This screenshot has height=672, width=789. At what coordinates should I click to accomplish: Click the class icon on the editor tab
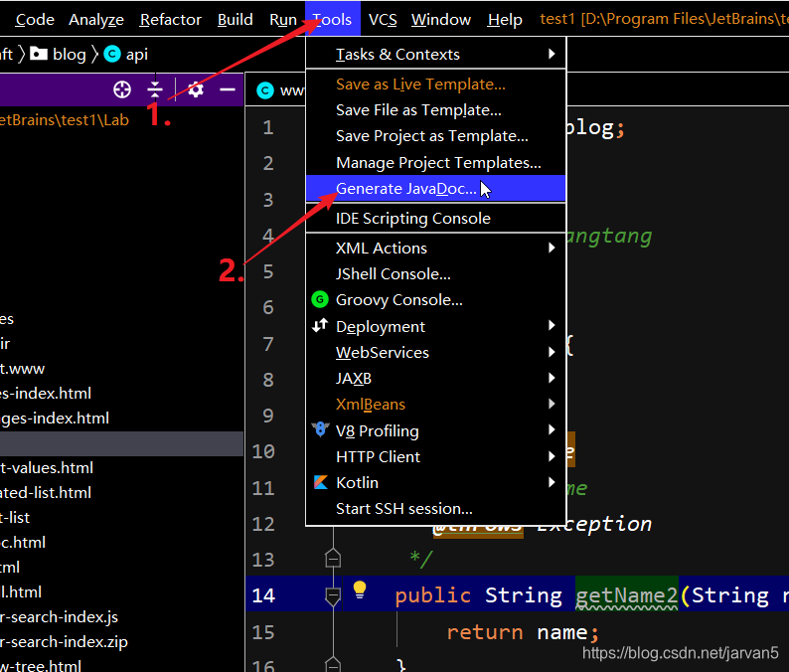click(x=265, y=90)
